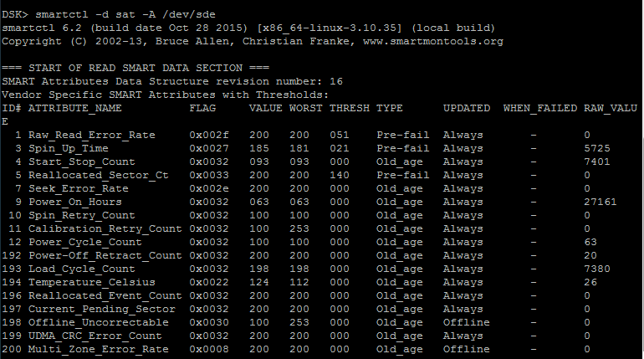Click the WORST column header
The height and width of the screenshot is (359, 644).
[x=305, y=109]
